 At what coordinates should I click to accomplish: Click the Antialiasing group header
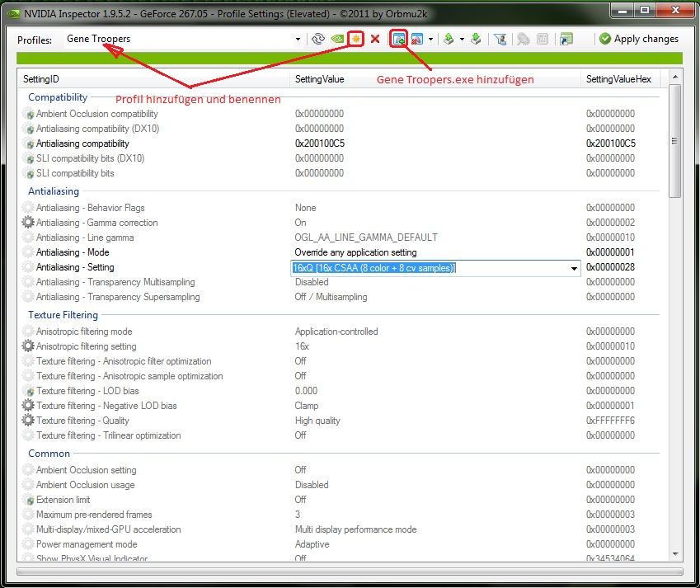[x=54, y=191]
